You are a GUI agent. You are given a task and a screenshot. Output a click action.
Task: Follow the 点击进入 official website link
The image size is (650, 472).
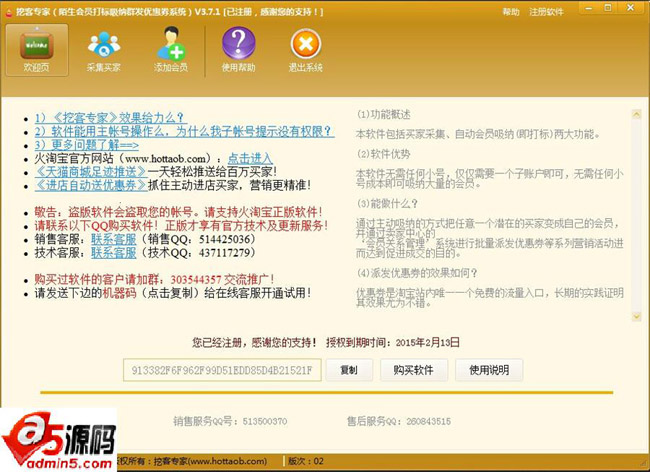[250, 158]
